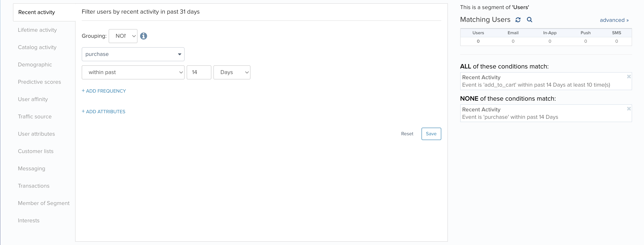Click the In-App column header
This screenshot has height=245, width=644.
point(550,33)
